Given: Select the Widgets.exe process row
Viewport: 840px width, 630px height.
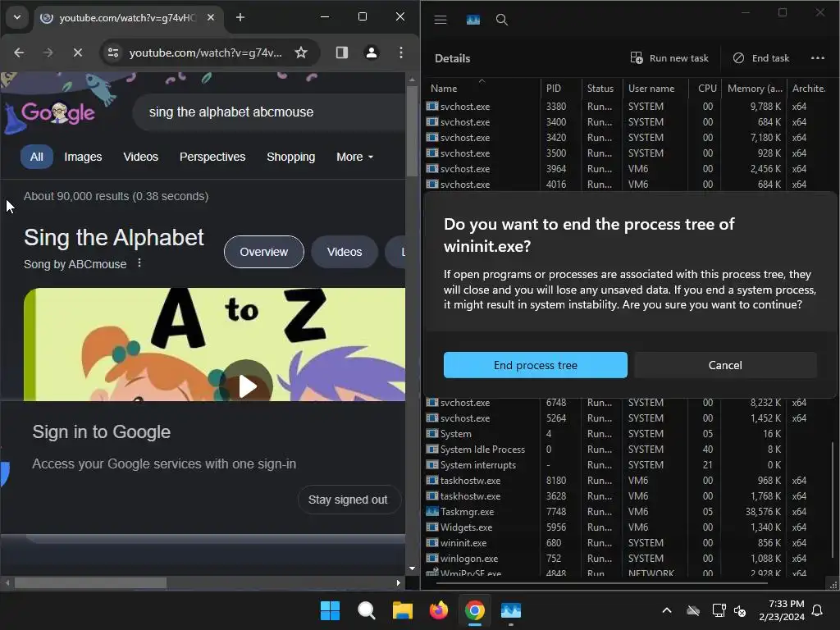Looking at the screenshot, I should [x=627, y=527].
